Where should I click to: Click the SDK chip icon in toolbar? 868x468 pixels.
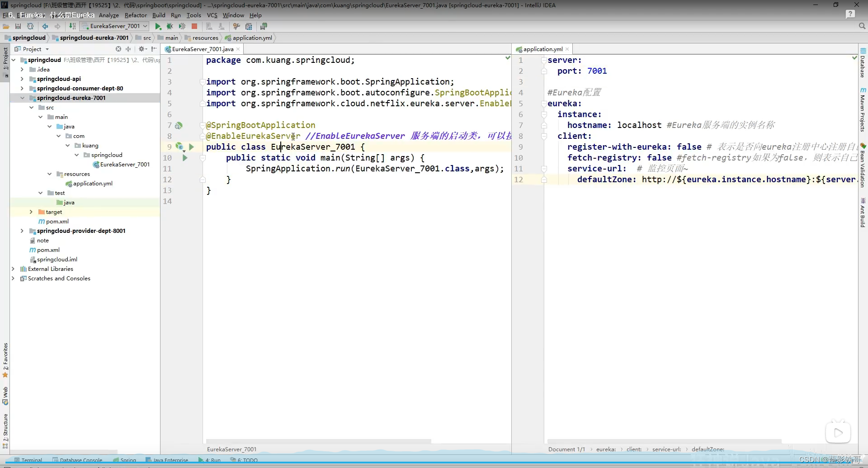tap(264, 26)
